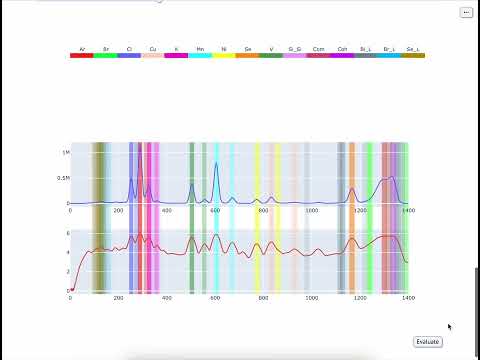Select the Br green legend swatch
This screenshot has width=480, height=360.
[105, 56]
